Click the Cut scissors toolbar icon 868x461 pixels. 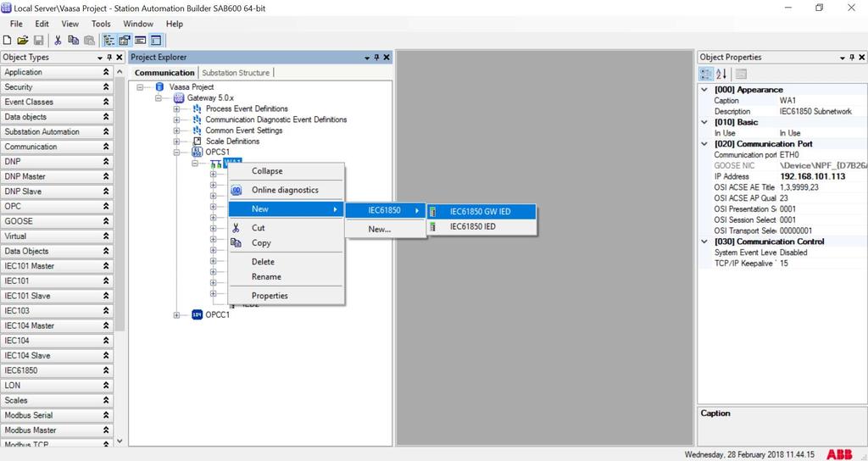(x=58, y=41)
